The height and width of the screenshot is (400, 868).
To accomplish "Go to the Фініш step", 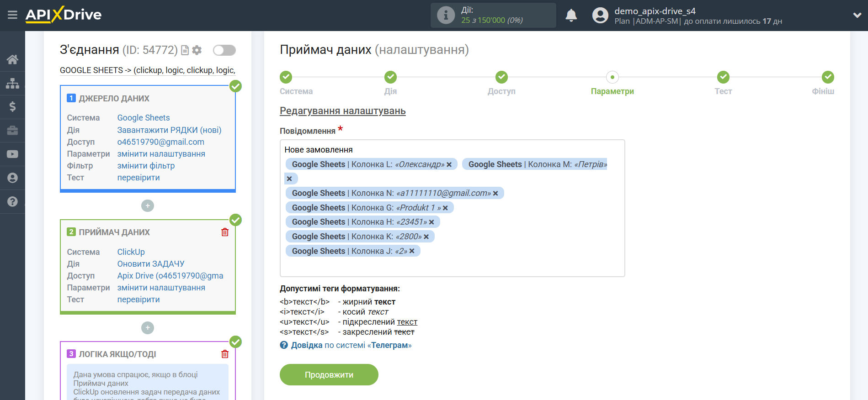I will tap(828, 77).
